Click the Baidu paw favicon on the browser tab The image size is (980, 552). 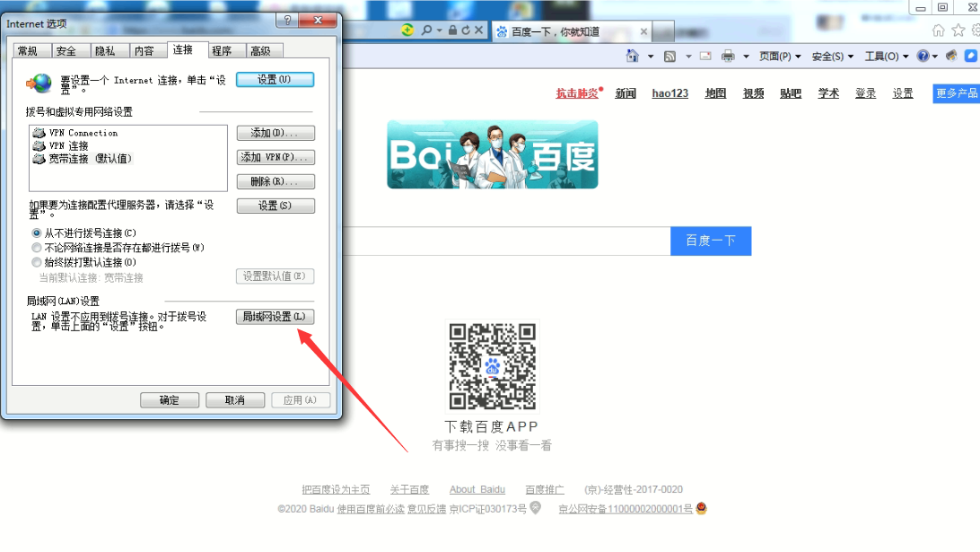tap(502, 31)
